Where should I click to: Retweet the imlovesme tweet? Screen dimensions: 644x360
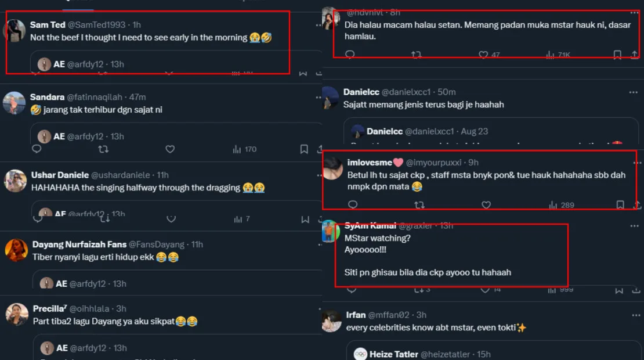419,204
